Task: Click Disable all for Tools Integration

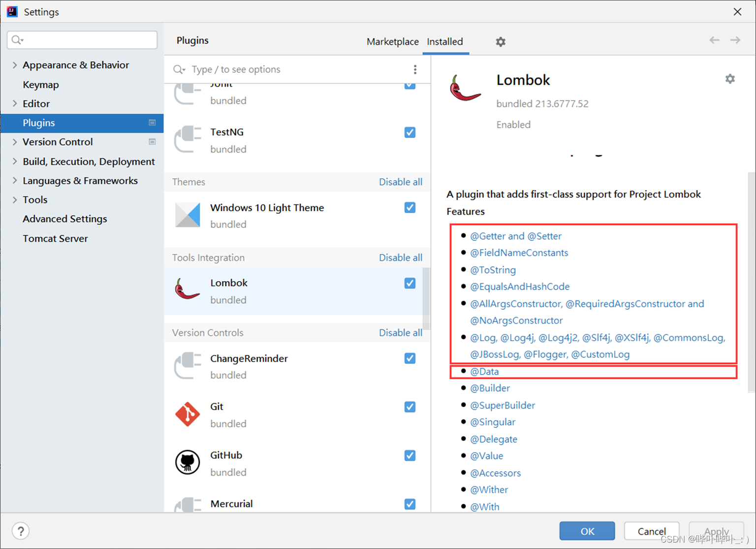Action: [401, 258]
